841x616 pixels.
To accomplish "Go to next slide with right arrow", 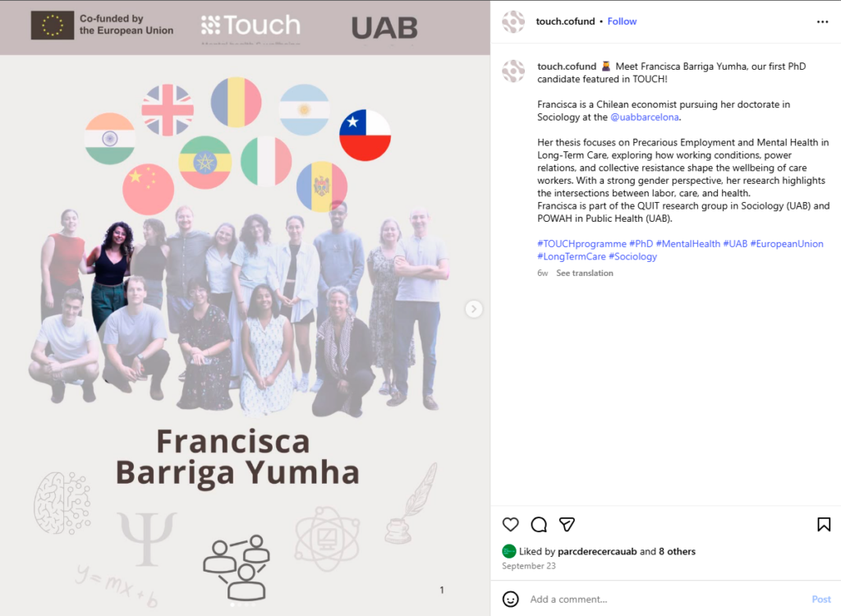I will pos(474,309).
